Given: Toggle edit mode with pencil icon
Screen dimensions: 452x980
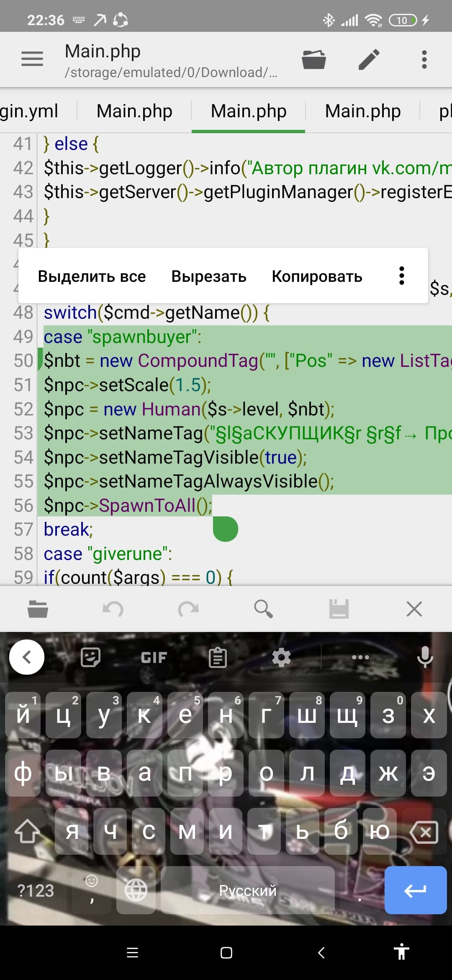Looking at the screenshot, I should (x=369, y=59).
